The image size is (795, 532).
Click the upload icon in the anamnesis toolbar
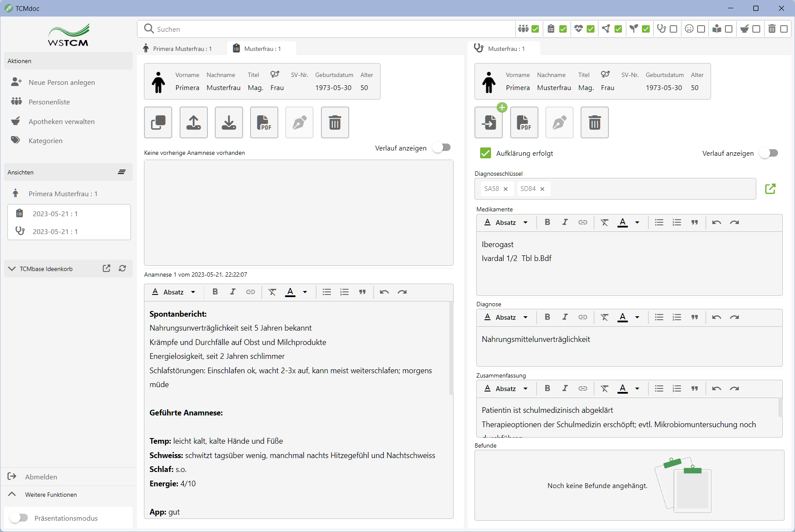pos(194,123)
